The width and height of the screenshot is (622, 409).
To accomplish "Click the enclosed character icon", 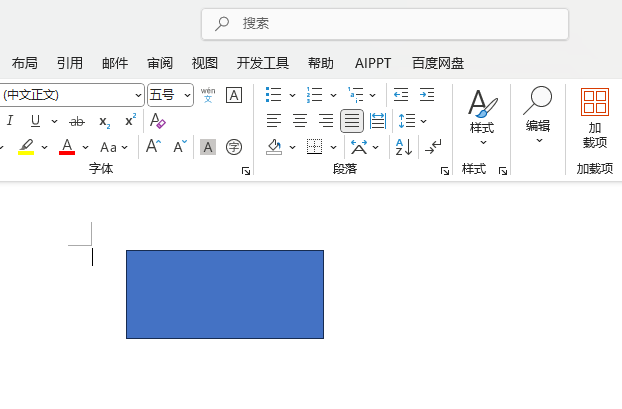I will pyautogui.click(x=234, y=147).
